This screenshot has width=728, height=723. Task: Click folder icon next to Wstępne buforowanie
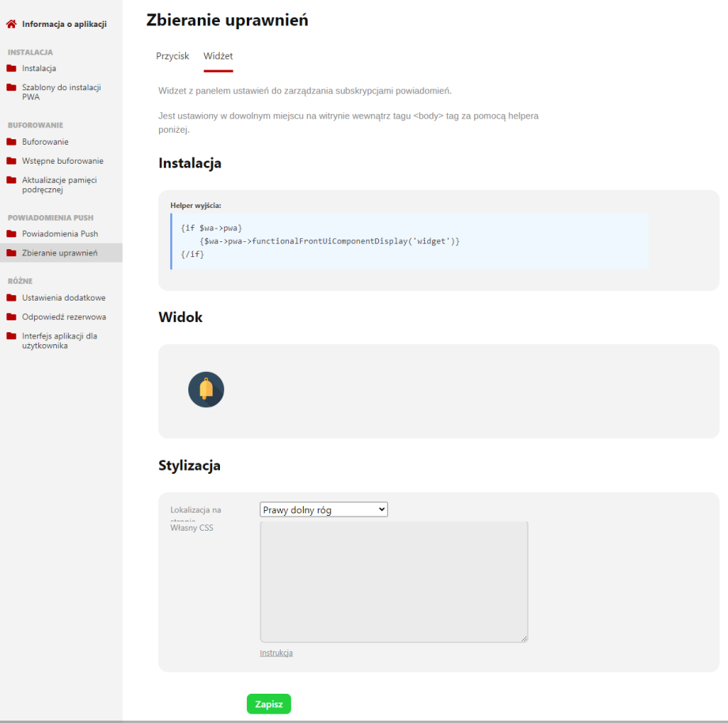click(x=12, y=161)
